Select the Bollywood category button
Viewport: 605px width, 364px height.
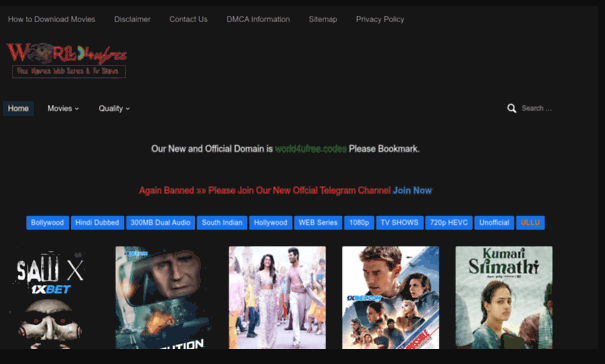(47, 223)
